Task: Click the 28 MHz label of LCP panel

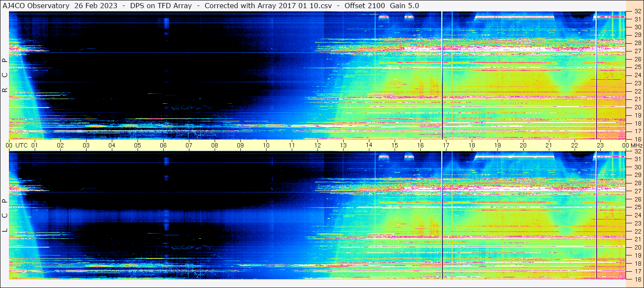Action: (x=638, y=183)
